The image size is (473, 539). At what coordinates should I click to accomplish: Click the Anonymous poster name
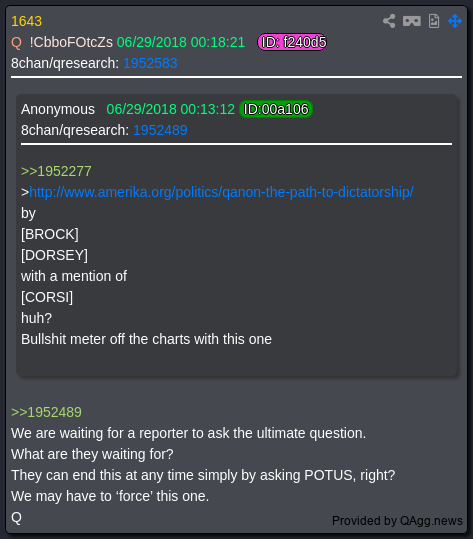pos(58,109)
